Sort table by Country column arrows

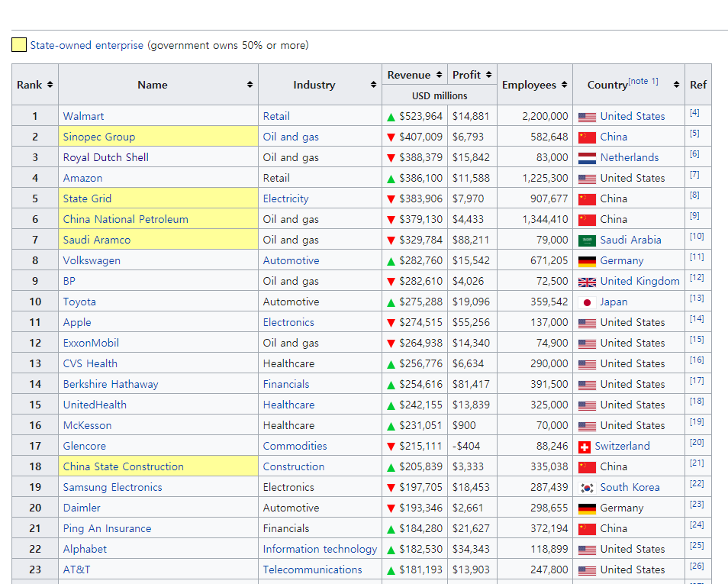click(x=676, y=85)
